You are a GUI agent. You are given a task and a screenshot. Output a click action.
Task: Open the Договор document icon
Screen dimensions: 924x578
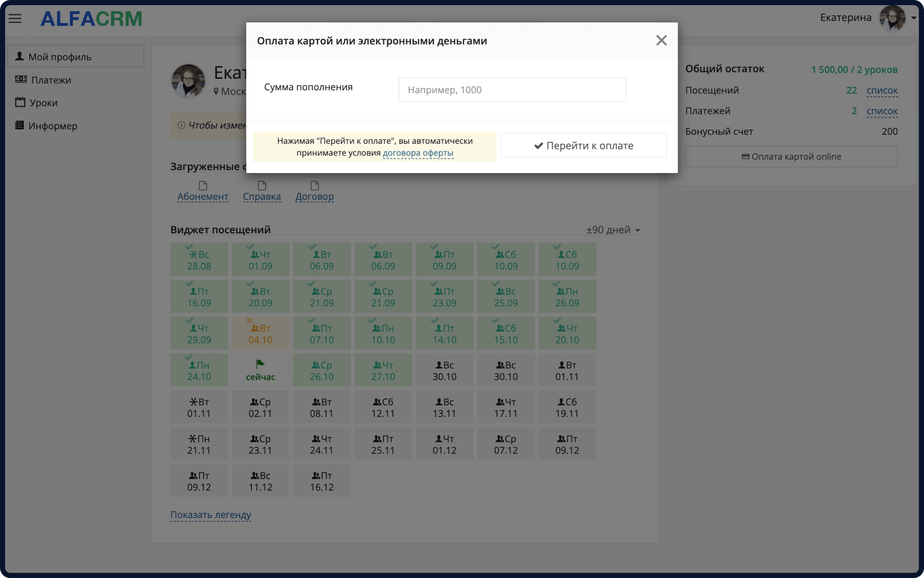315,185
